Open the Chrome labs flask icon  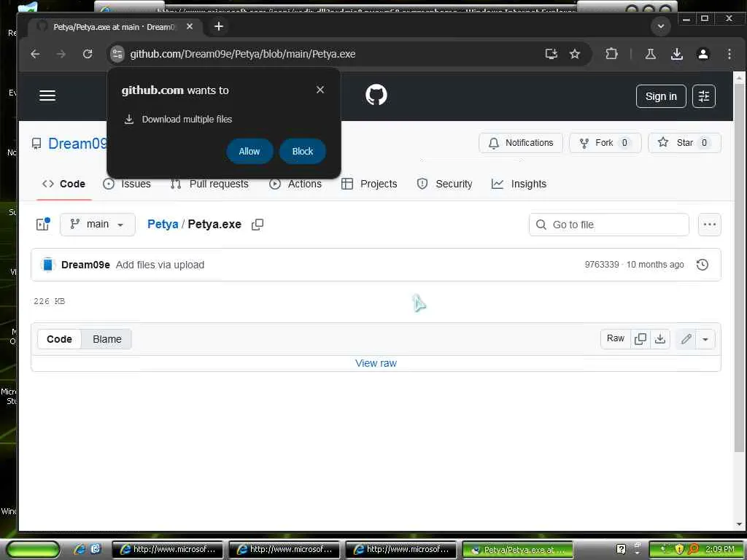pos(650,54)
